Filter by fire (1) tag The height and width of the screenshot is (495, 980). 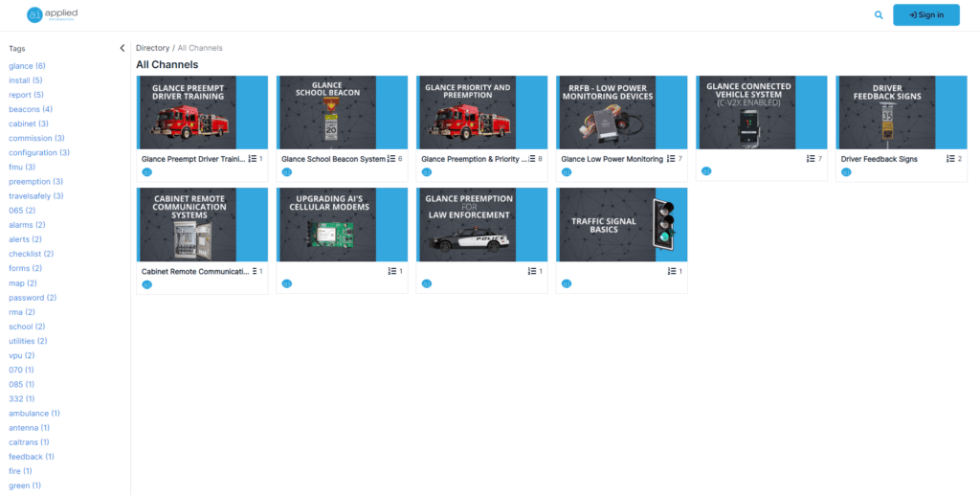click(21, 471)
